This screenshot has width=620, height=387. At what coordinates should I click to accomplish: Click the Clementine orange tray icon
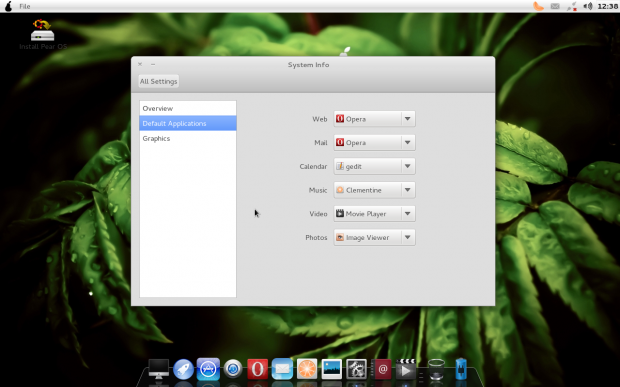tap(538, 6)
